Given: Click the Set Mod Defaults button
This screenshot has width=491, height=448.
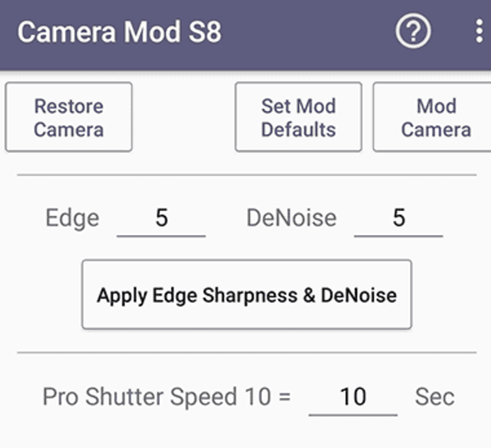Looking at the screenshot, I should click(298, 117).
